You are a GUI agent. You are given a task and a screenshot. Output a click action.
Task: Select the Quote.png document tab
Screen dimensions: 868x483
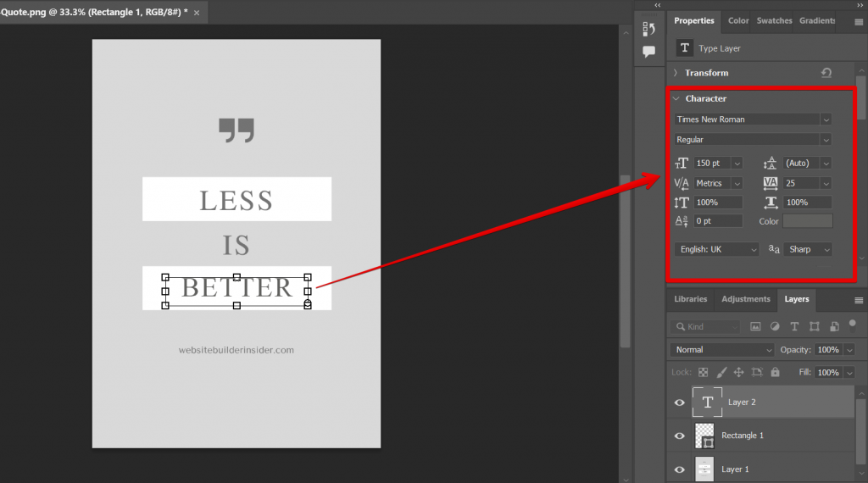tap(94, 12)
